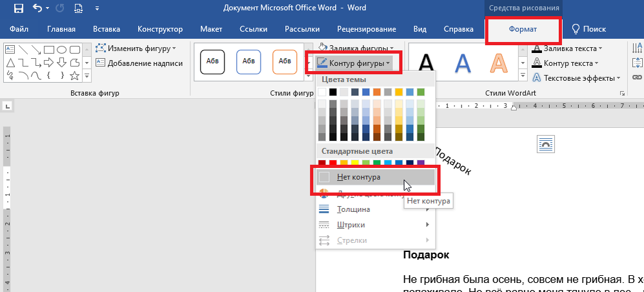
Task: Open the Штрихи submenu
Action: pos(376,225)
